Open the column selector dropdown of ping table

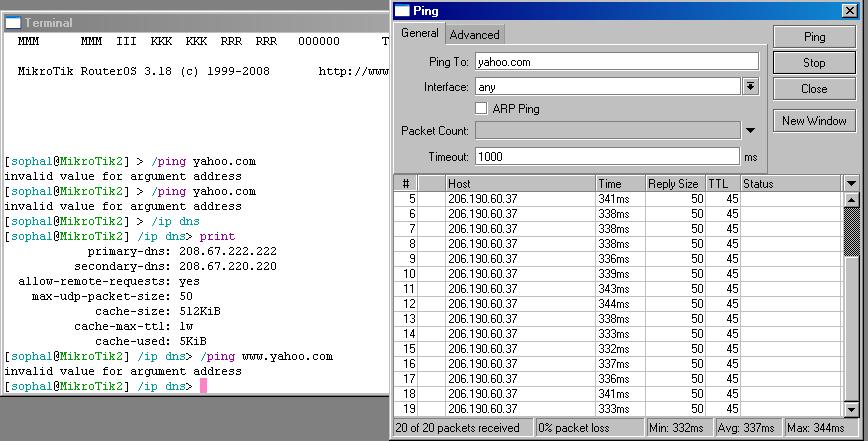pos(851,183)
